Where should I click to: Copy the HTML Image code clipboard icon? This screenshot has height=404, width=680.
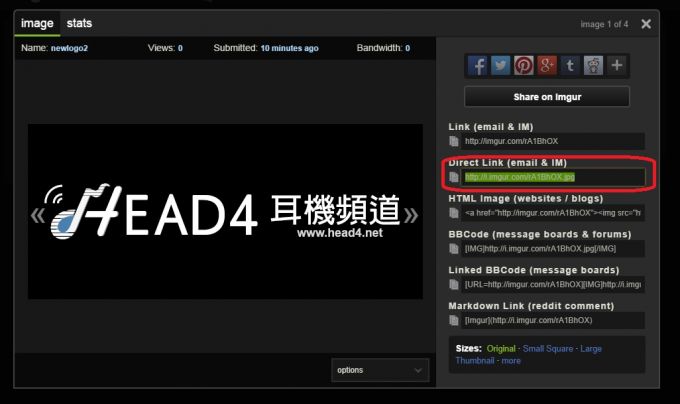click(454, 213)
